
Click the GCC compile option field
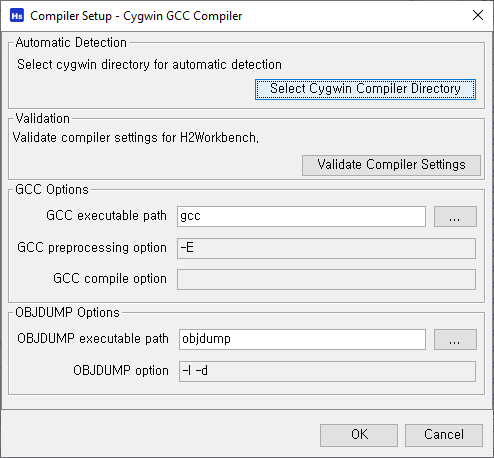click(x=326, y=279)
